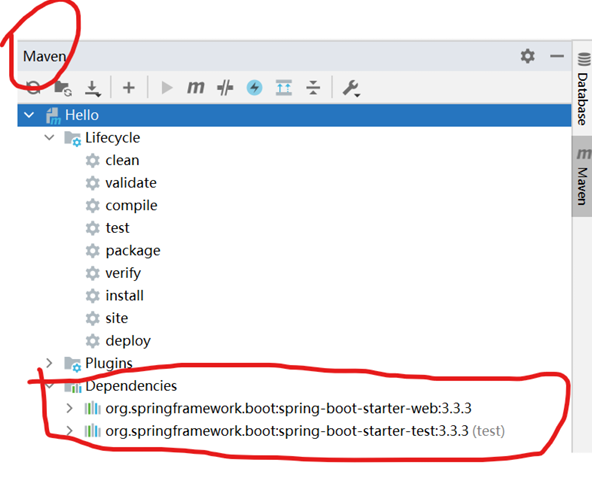Download sources and documentation icon
Screen dimensions: 605x484
[x=93, y=88]
